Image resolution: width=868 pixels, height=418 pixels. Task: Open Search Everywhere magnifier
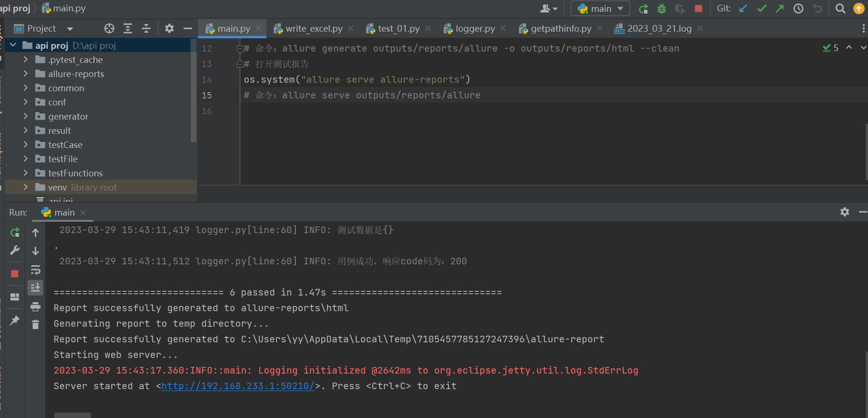tap(840, 9)
